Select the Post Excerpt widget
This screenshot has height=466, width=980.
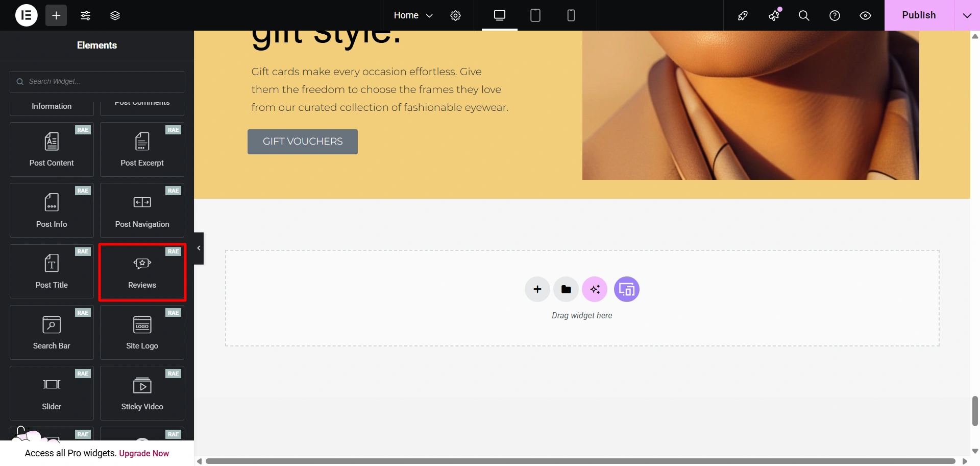tap(142, 149)
